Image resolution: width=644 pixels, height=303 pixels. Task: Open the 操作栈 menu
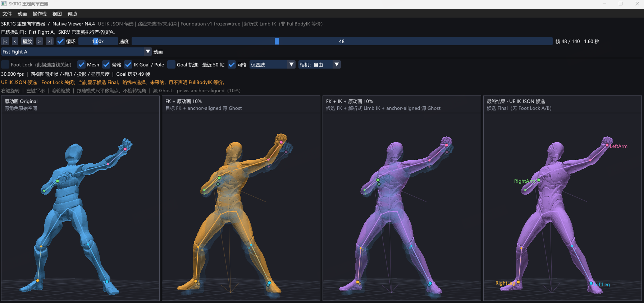click(40, 14)
